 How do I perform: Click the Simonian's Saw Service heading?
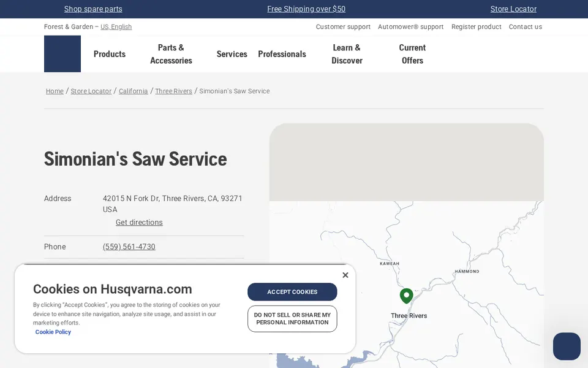pos(135,159)
